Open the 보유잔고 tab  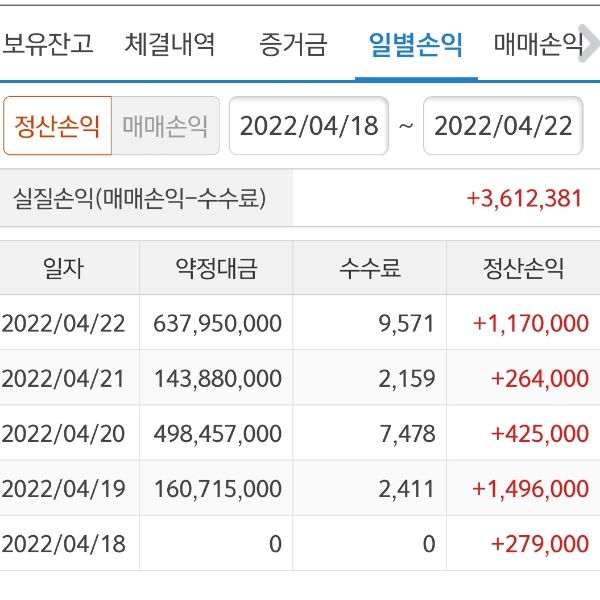(47, 44)
